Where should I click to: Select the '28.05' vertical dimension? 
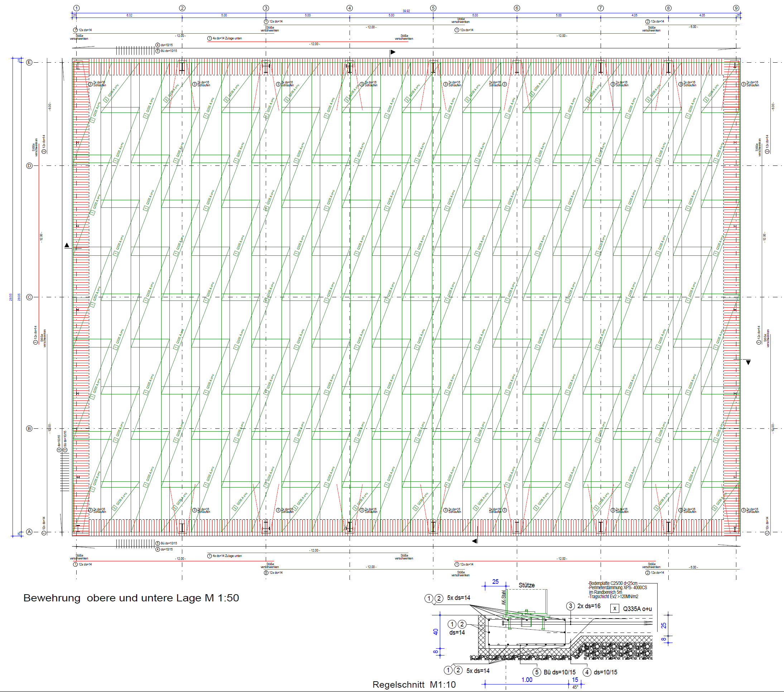(x=19, y=297)
